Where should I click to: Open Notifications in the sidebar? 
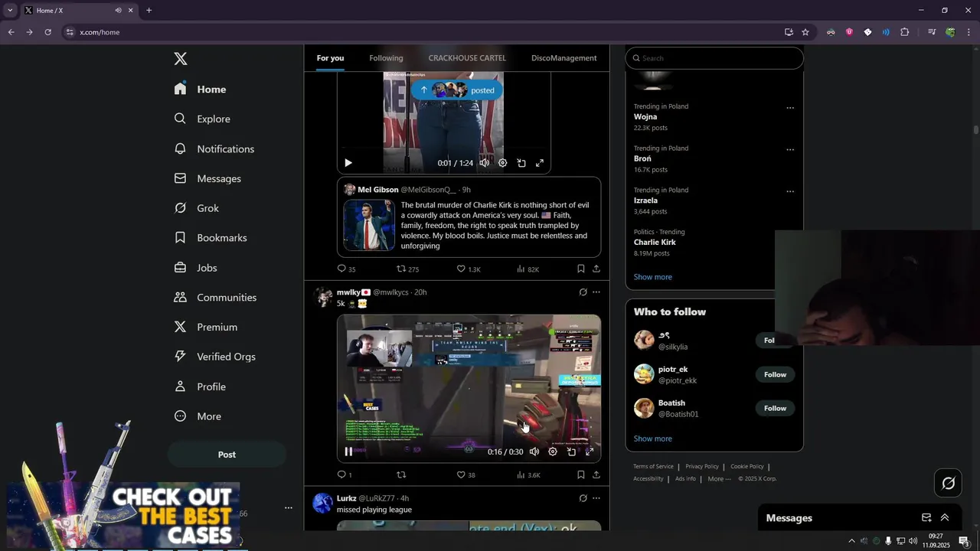(x=214, y=148)
